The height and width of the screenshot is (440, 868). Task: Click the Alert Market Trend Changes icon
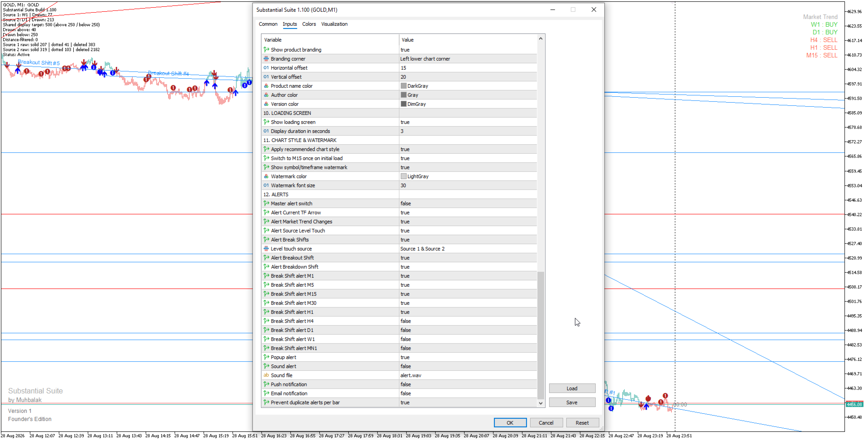[x=266, y=222]
